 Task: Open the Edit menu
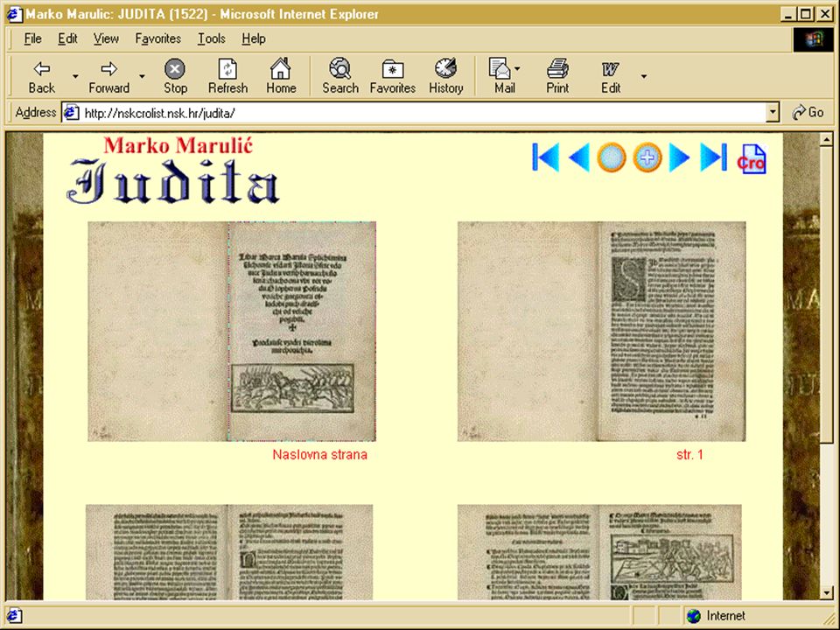click(x=67, y=38)
